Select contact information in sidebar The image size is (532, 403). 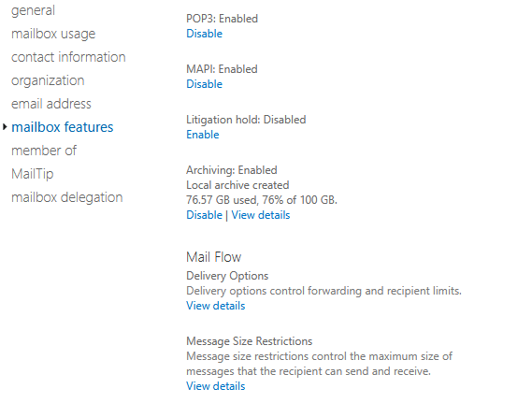(x=68, y=57)
